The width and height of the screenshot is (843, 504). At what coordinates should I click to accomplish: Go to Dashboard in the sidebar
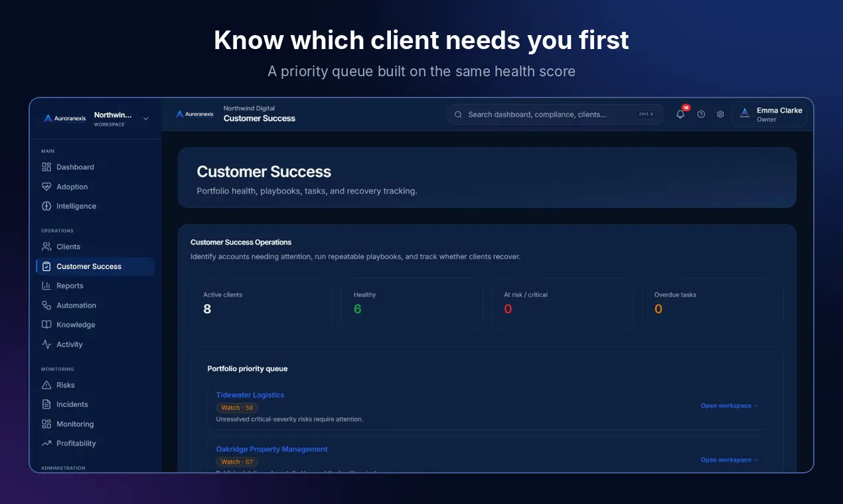tap(95, 167)
